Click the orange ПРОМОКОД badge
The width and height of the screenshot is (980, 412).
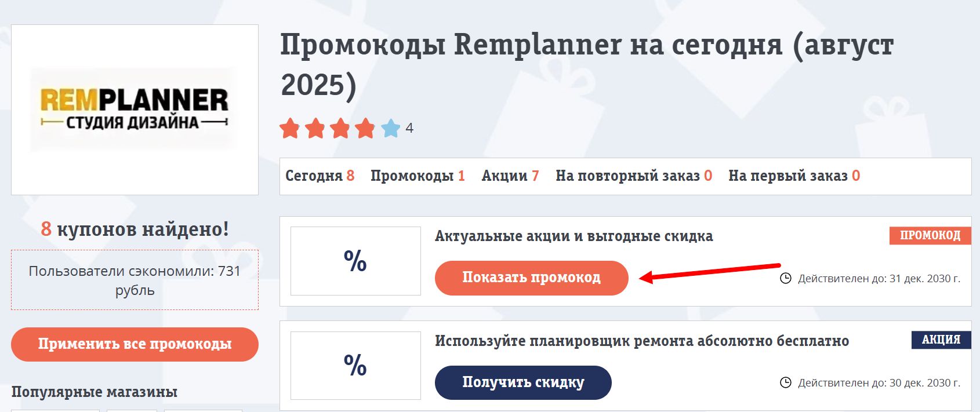tap(930, 235)
